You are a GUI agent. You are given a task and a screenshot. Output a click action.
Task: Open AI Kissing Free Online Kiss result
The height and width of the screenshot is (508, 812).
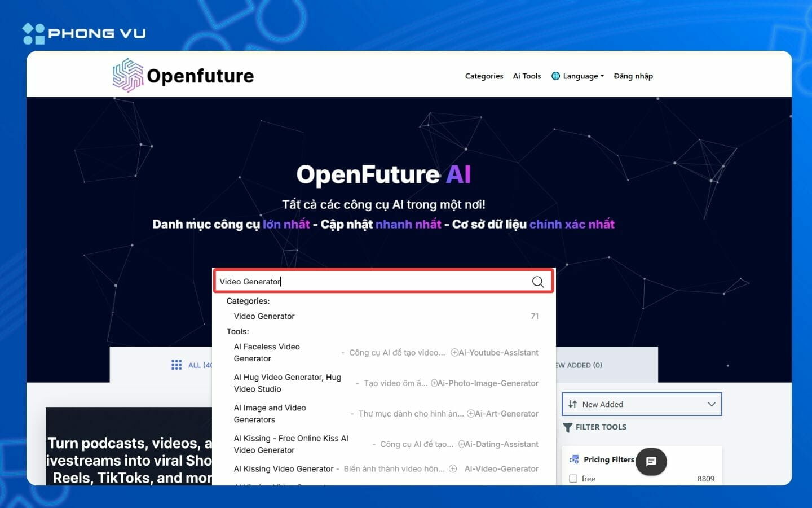click(x=291, y=444)
